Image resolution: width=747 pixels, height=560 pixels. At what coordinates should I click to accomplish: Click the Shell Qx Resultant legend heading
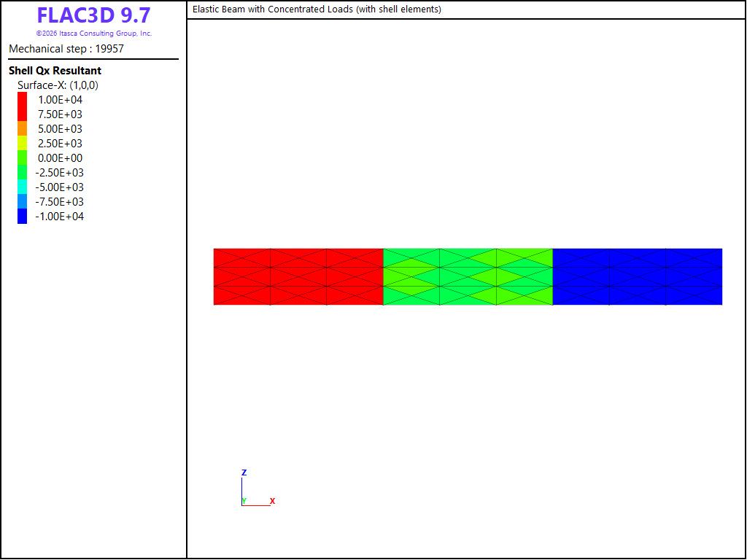(x=55, y=71)
